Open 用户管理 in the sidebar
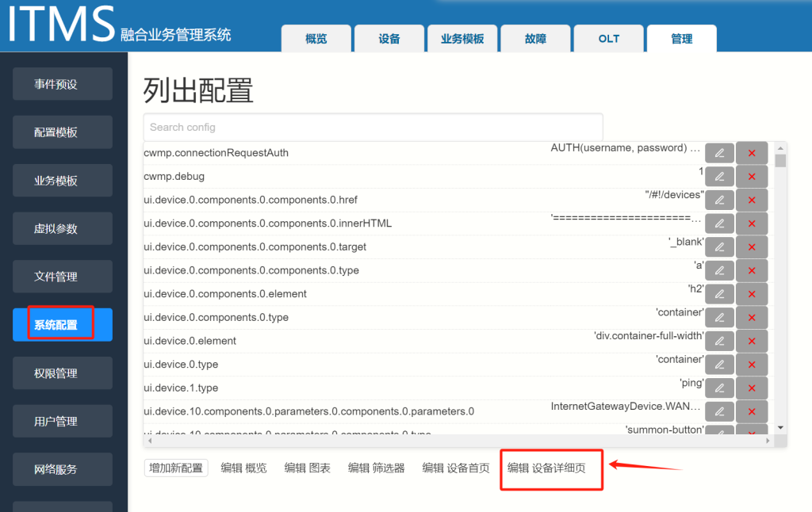812x512 pixels. coord(63,421)
